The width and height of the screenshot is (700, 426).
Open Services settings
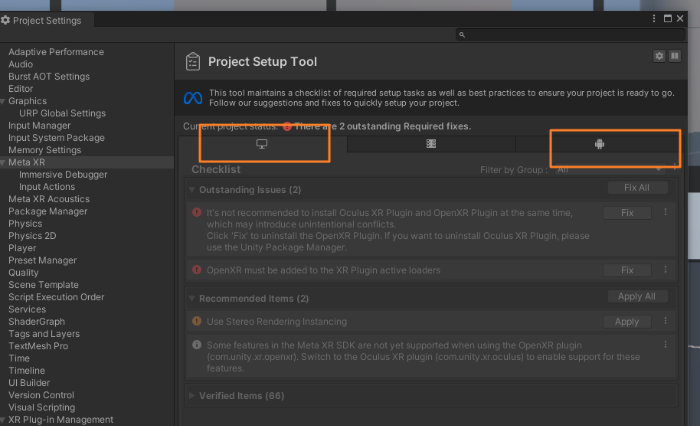pyautogui.click(x=27, y=309)
